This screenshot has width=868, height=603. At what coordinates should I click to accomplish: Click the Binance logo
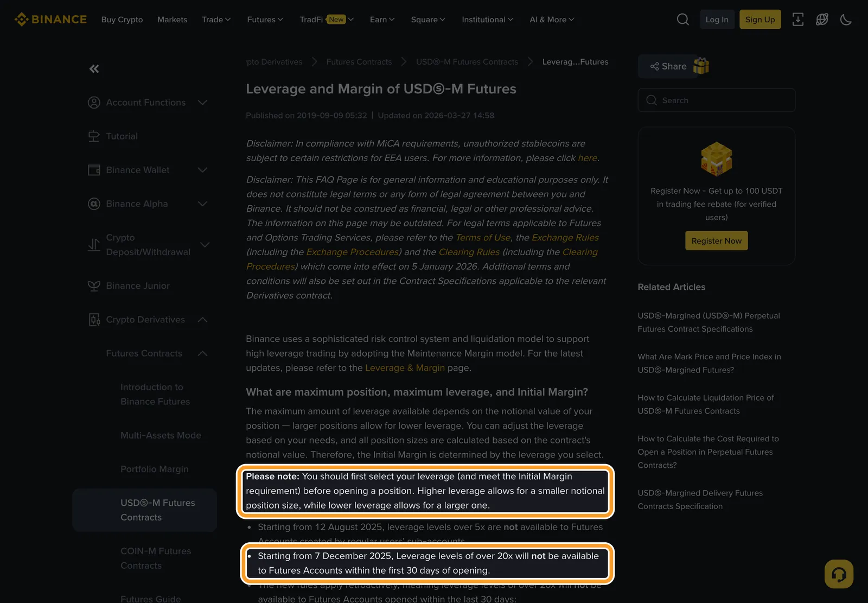50,20
